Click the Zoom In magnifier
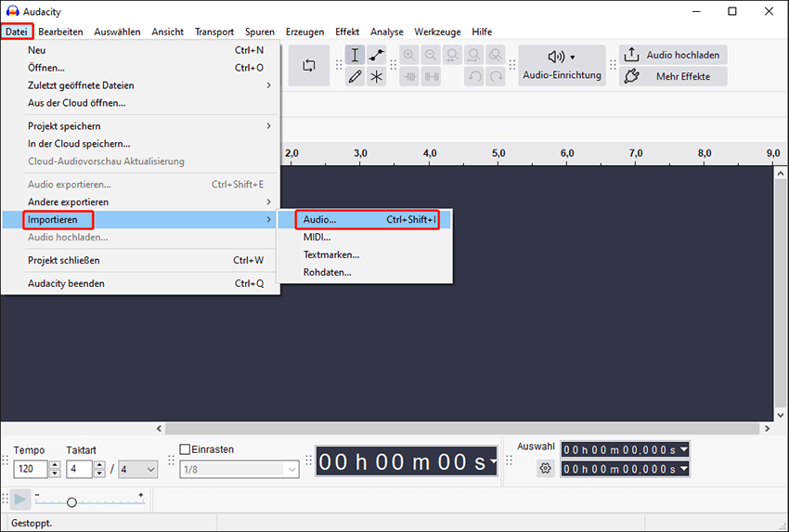This screenshot has height=532, width=789. coord(409,55)
